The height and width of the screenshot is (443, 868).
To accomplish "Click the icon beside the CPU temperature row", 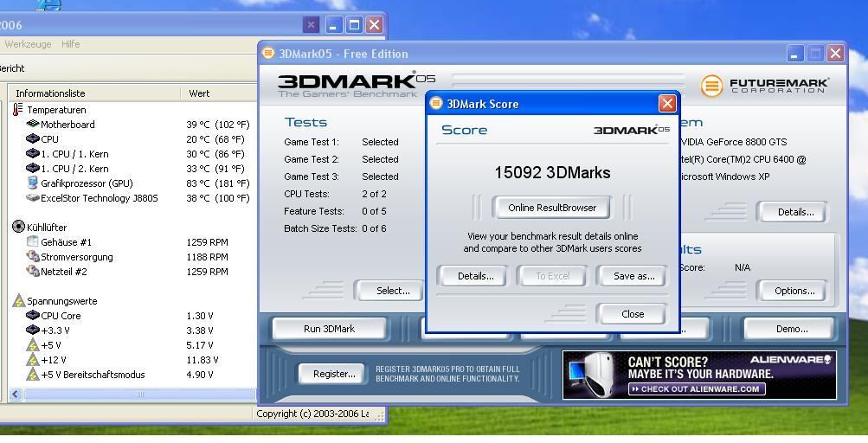I will click(x=33, y=138).
